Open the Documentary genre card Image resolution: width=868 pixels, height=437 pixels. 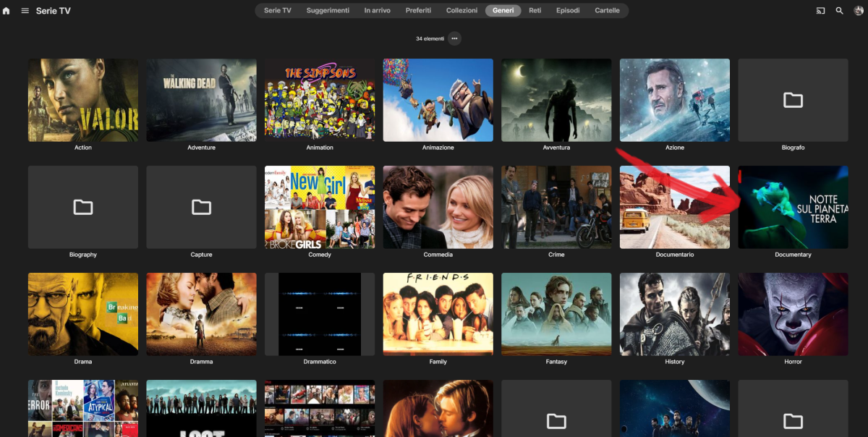click(x=793, y=207)
